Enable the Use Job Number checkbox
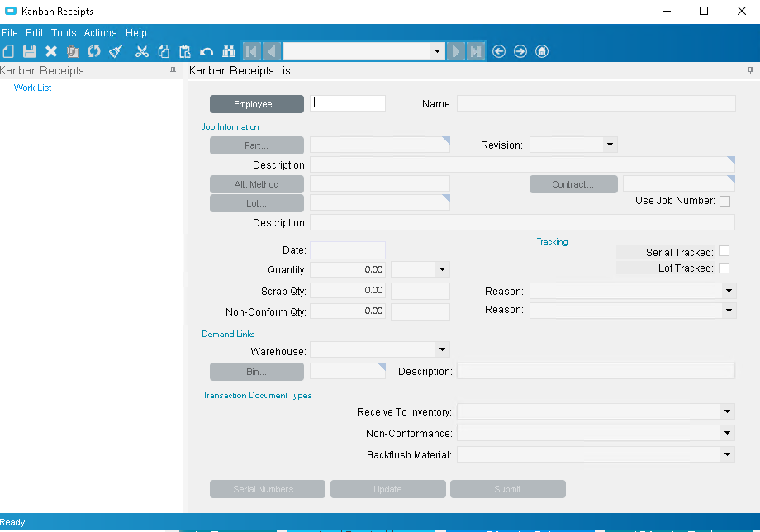The width and height of the screenshot is (760, 532). [724, 201]
